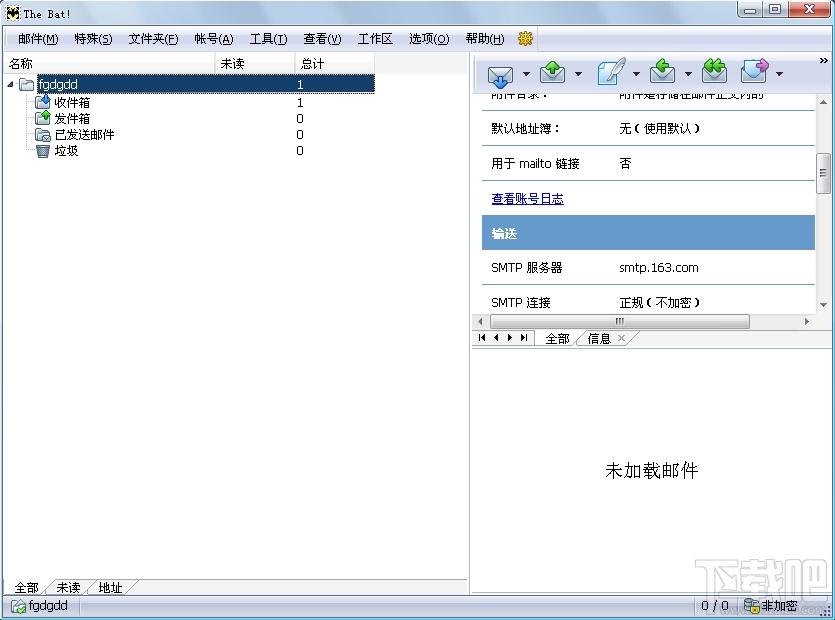
Task: Go to previous tab arrow
Action: (496, 338)
